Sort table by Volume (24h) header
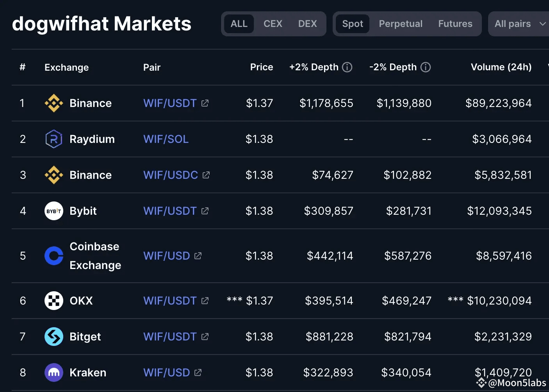This screenshot has height=392, width=549. pyautogui.click(x=501, y=67)
